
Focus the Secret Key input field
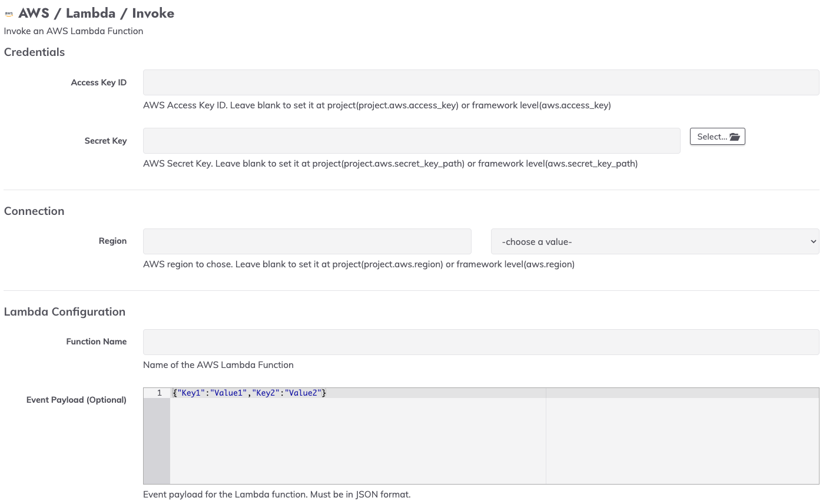click(x=412, y=141)
